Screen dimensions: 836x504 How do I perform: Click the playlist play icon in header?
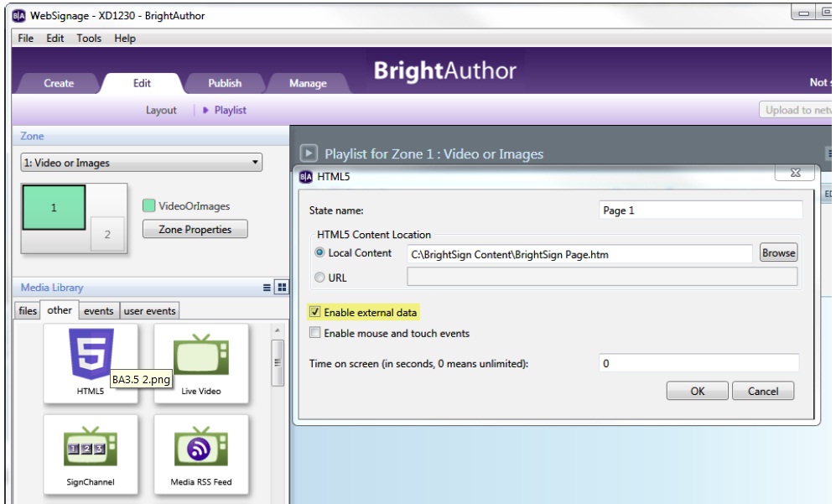[x=309, y=153]
